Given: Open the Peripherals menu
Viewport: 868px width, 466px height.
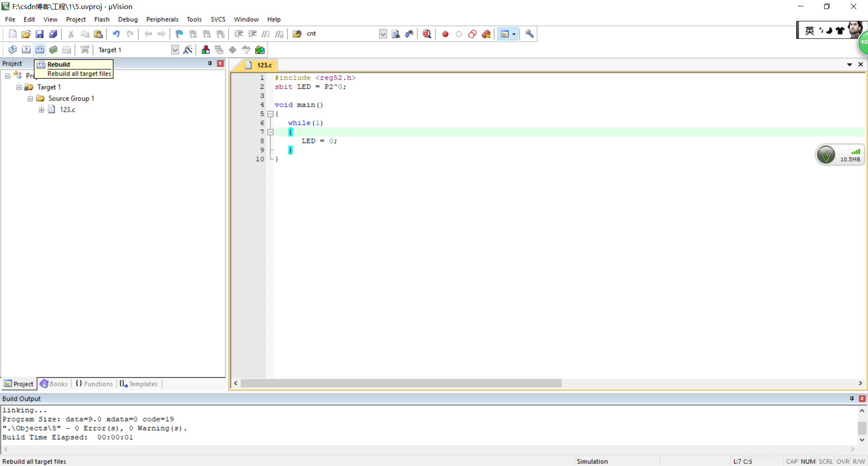Looking at the screenshot, I should (x=162, y=19).
